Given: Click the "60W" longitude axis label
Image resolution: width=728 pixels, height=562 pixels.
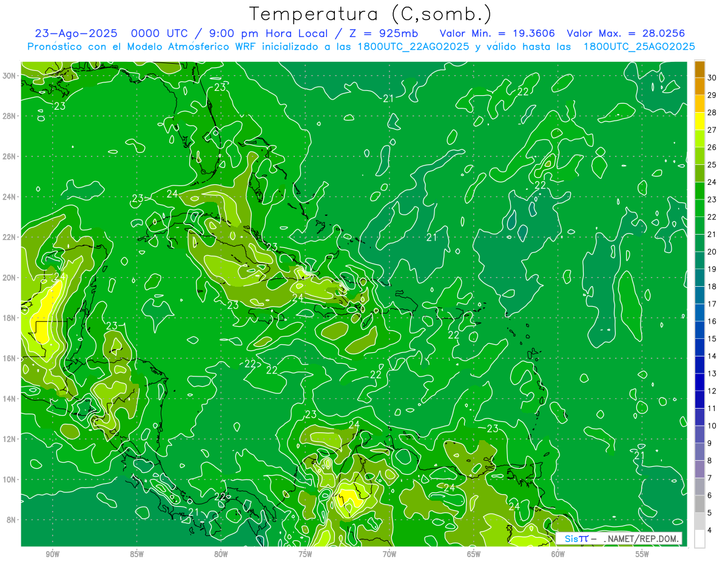Looking at the screenshot, I should [558, 554].
